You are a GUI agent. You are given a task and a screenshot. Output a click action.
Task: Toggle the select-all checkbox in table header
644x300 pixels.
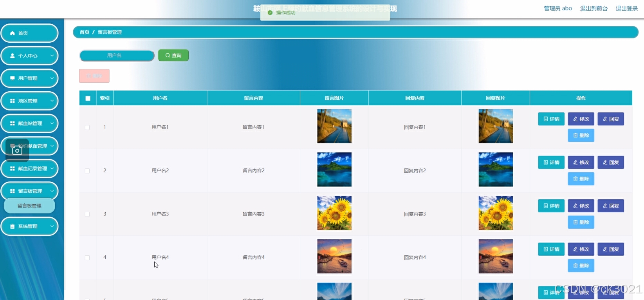click(88, 98)
